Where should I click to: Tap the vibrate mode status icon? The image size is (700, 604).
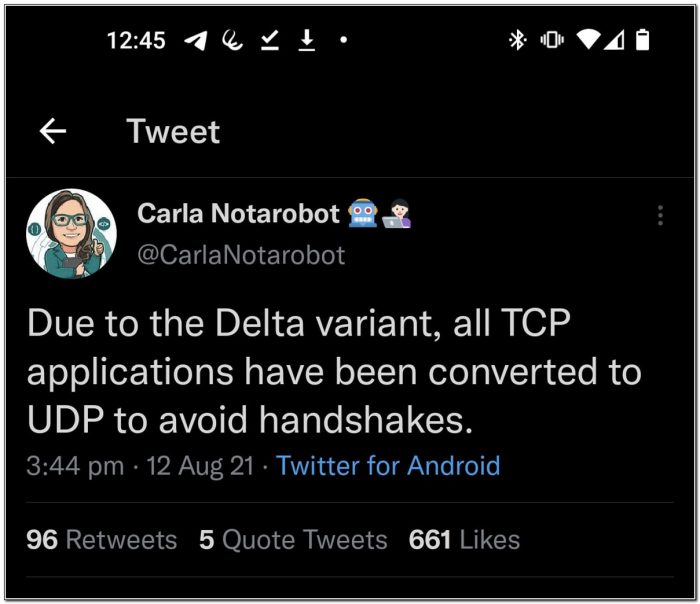(x=552, y=40)
